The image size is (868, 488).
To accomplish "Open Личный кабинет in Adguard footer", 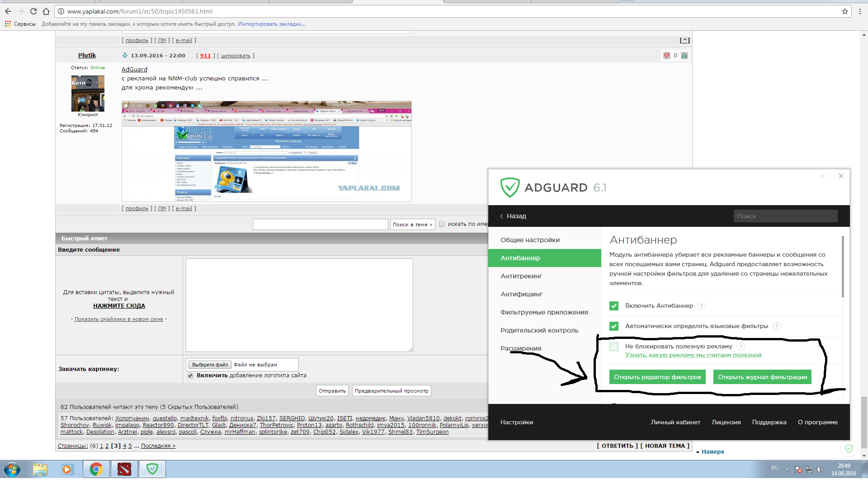I will pyautogui.click(x=675, y=422).
